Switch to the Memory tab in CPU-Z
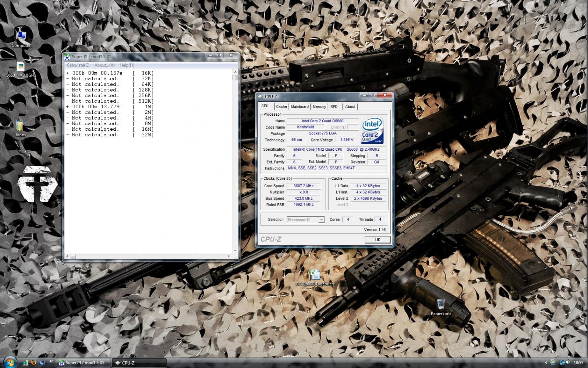This screenshot has height=368, width=588. (319, 106)
